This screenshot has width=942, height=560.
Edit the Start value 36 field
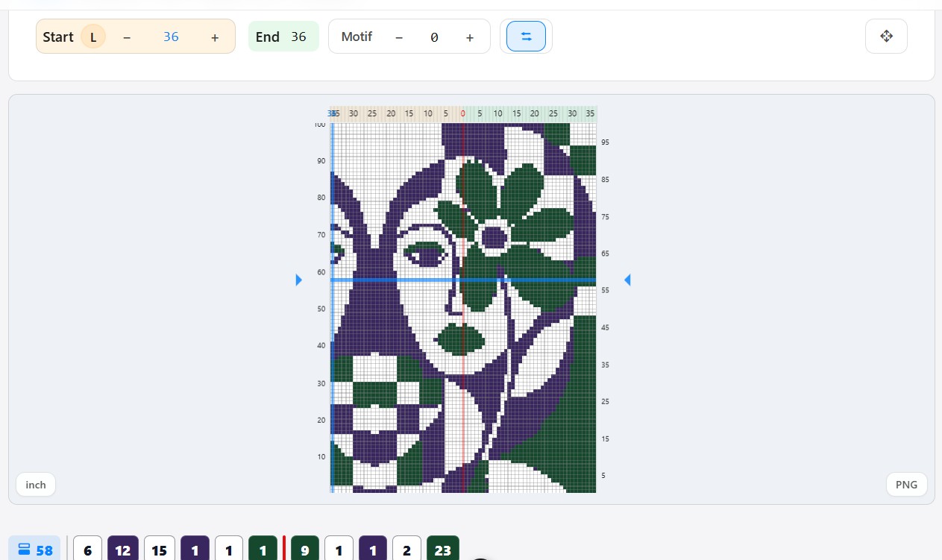[x=171, y=37]
